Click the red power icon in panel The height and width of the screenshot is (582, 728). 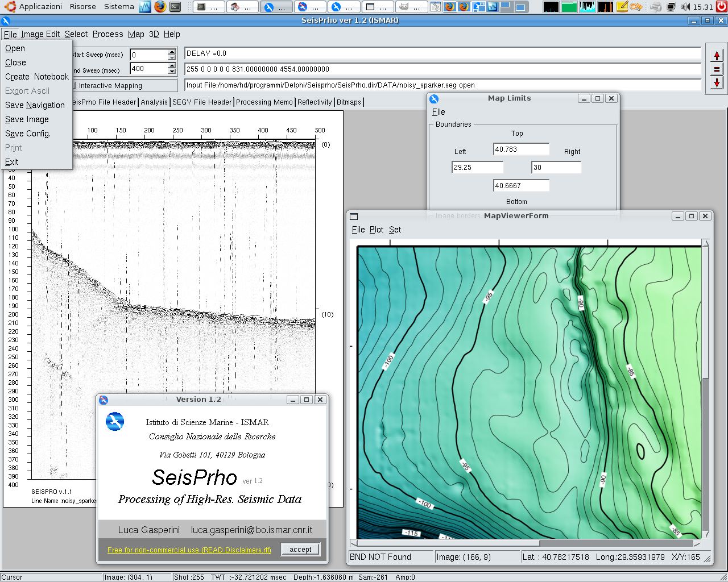(721, 7)
